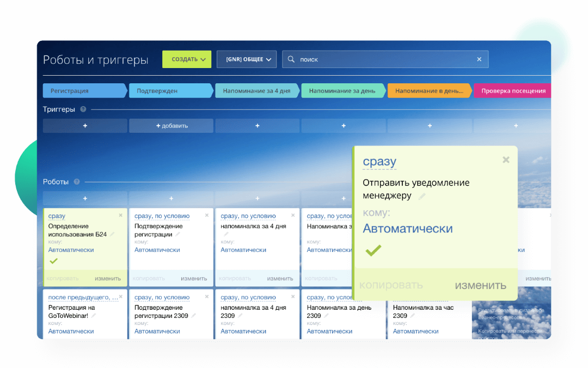Close the enlarged 'Отправить уведомление менеджеру' card
Image resolution: width=588 pixels, height=368 pixels.
[x=506, y=160]
